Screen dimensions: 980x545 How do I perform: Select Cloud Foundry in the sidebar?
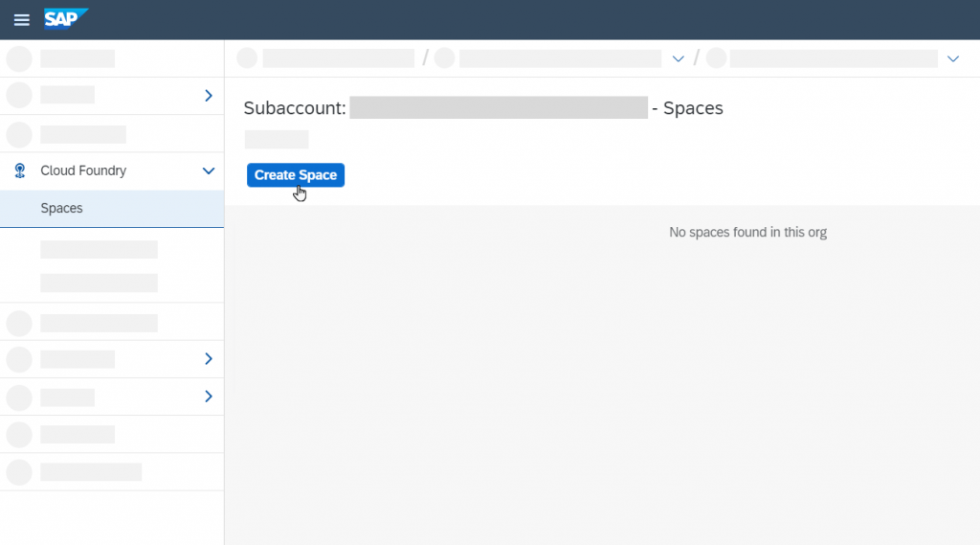pyautogui.click(x=83, y=170)
